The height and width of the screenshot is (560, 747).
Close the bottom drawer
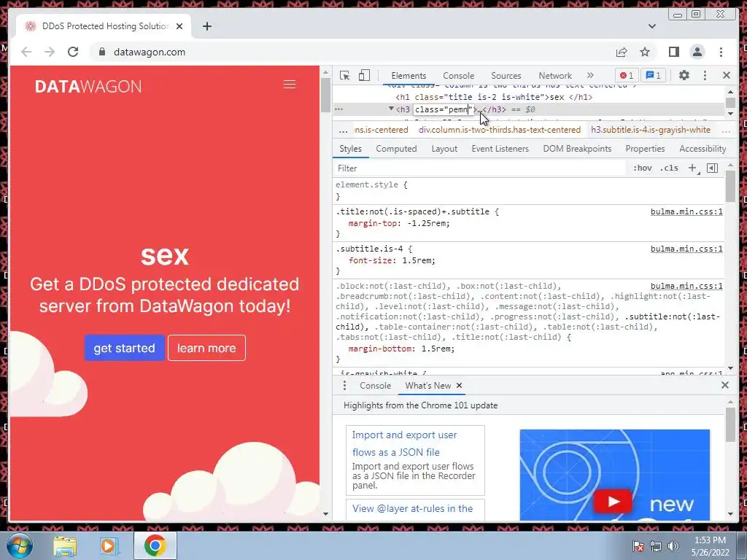pyautogui.click(x=725, y=385)
